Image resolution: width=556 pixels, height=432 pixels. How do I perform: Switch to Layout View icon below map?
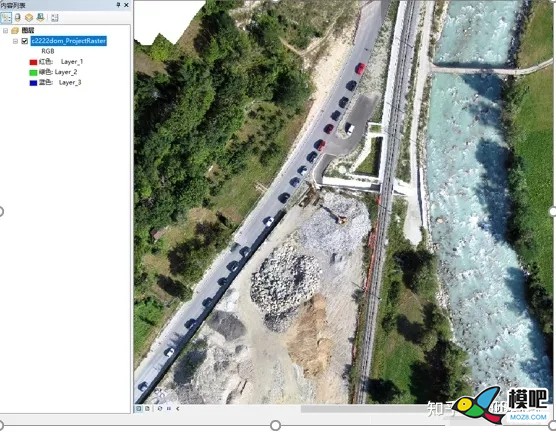click(x=147, y=409)
